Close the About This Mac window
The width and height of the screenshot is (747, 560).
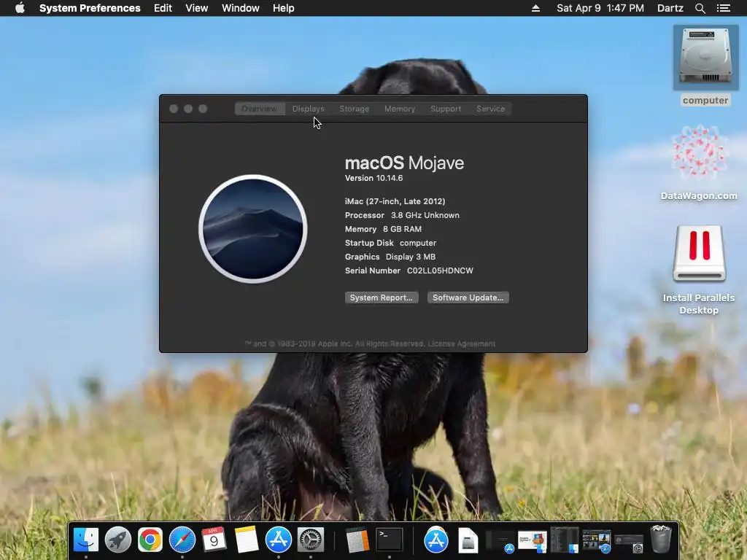click(174, 109)
